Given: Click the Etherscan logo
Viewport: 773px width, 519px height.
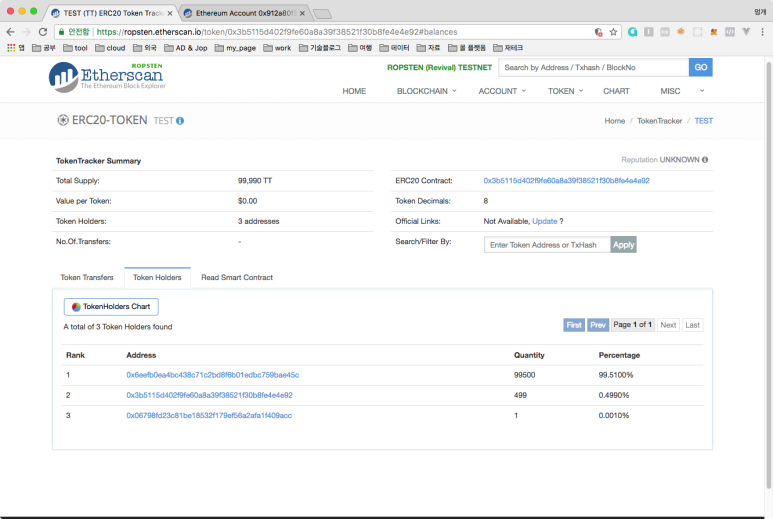Looking at the screenshot, I should 107,77.
